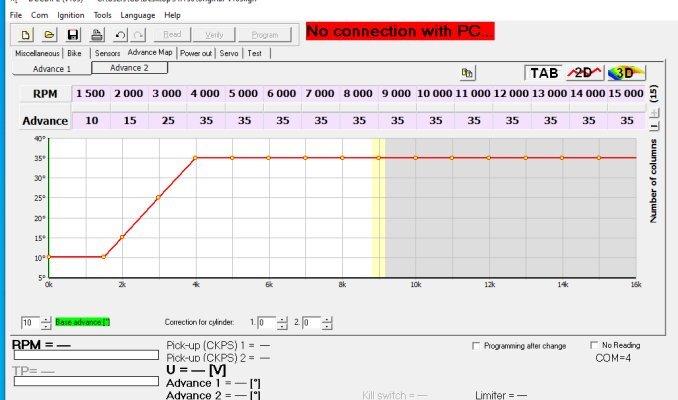
Task: Click the Advance cell with value 10
Action: tap(91, 121)
